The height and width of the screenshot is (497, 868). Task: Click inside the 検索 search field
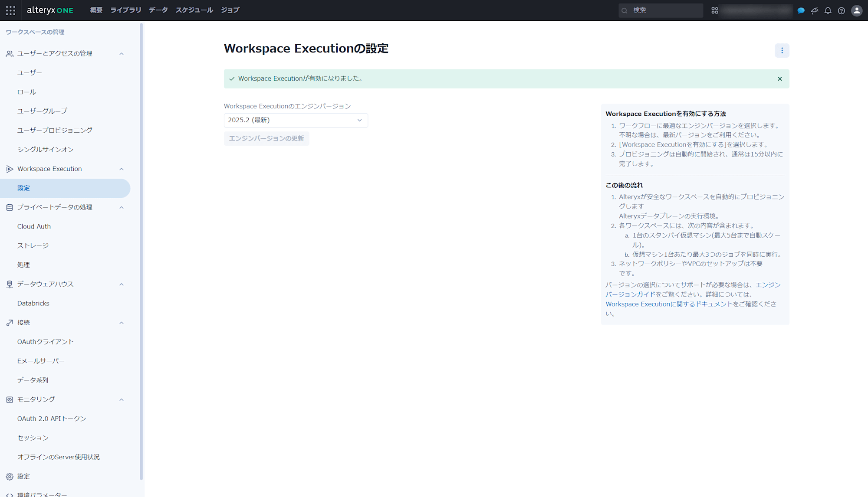[x=664, y=10]
